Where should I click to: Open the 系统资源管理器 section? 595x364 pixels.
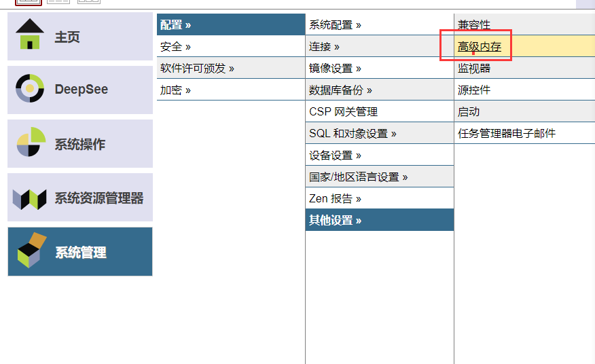point(80,198)
